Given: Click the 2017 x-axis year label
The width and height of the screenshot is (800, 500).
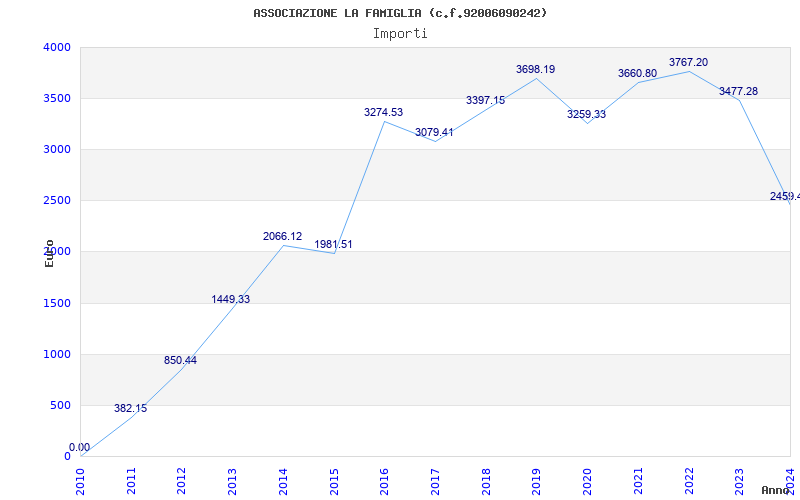Looking at the screenshot, I should click(435, 481).
